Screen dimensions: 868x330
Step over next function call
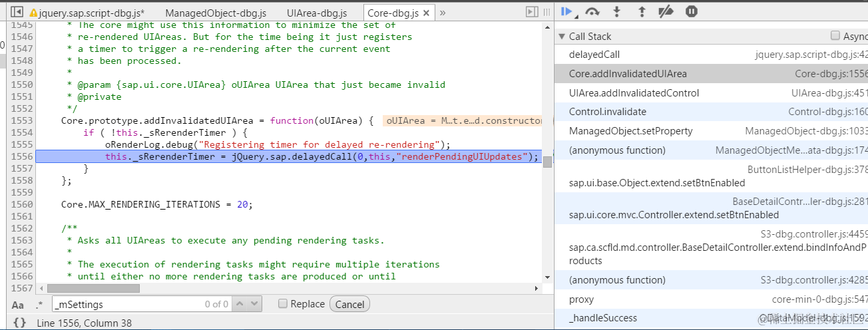(592, 11)
